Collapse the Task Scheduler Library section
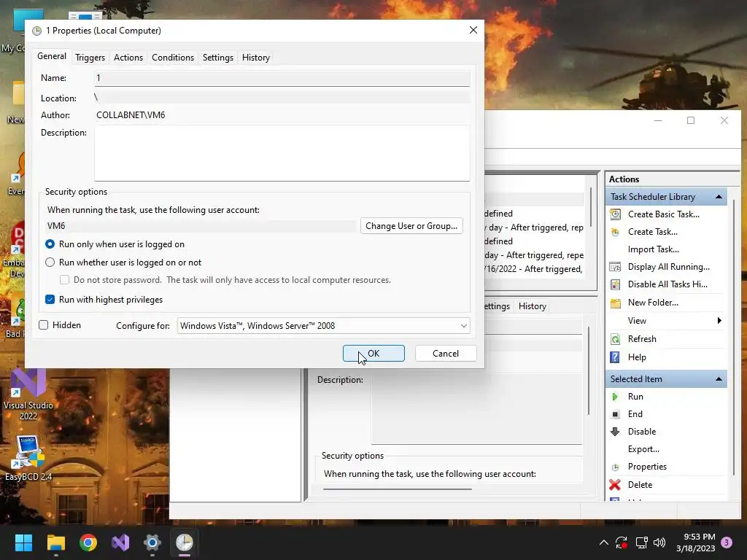The width and height of the screenshot is (747, 560). coord(719,197)
